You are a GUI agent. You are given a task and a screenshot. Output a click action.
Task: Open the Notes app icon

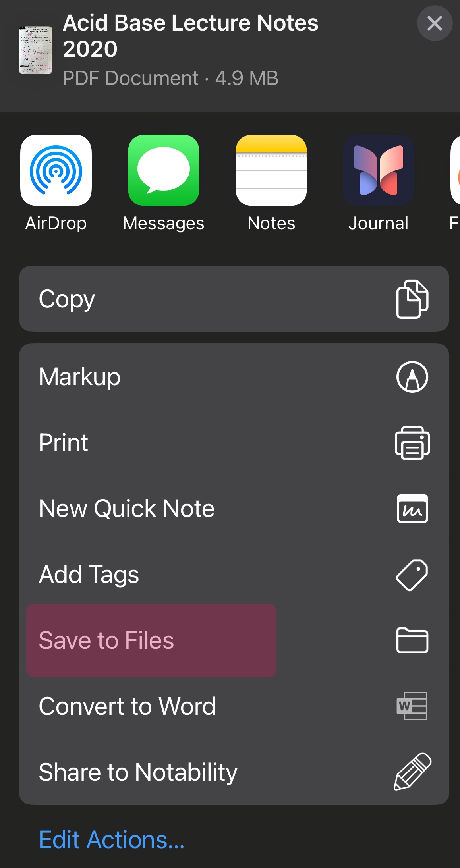coord(271,170)
